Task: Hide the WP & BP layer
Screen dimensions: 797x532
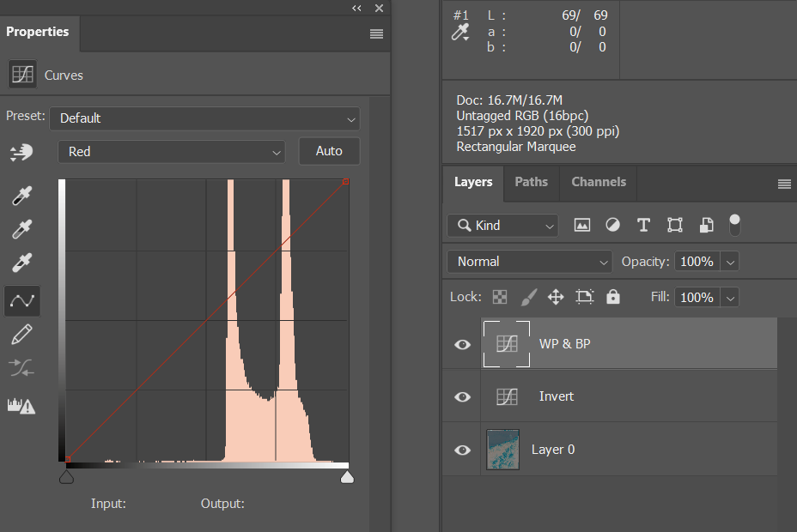Action: (463, 344)
